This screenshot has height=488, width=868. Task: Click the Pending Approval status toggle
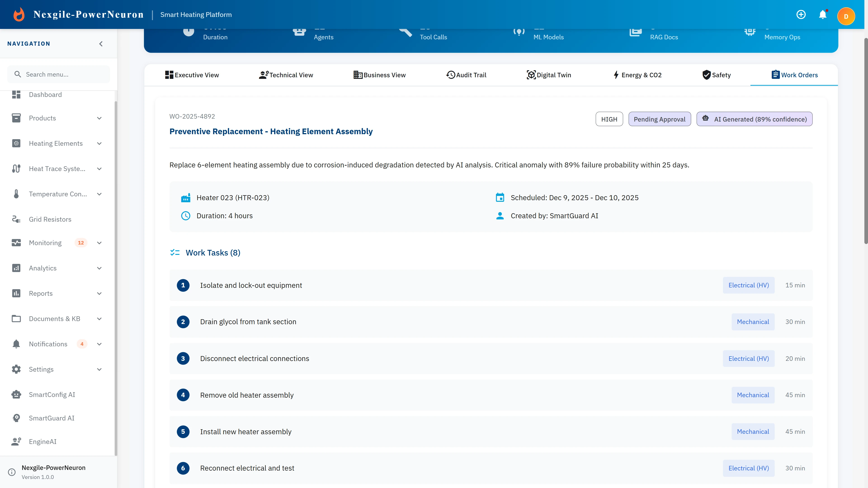(x=659, y=119)
